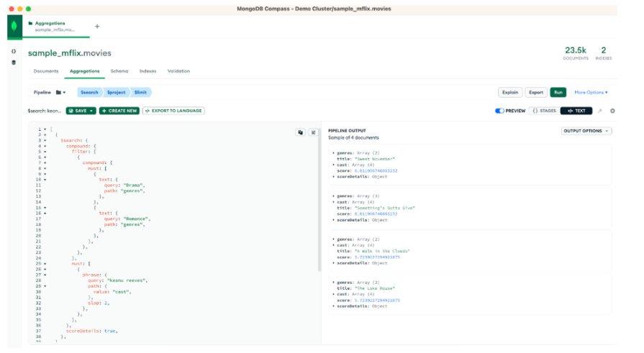Expand More Options

(x=591, y=92)
